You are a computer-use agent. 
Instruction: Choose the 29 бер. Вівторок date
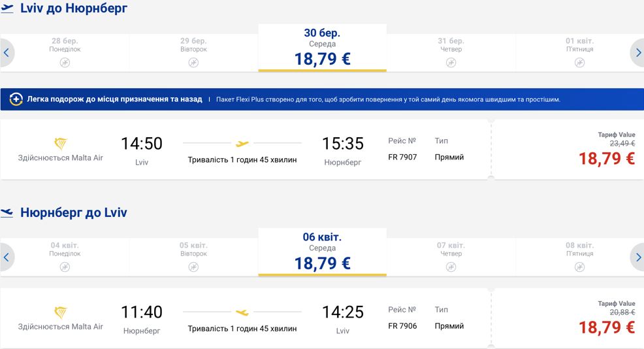[x=193, y=53]
